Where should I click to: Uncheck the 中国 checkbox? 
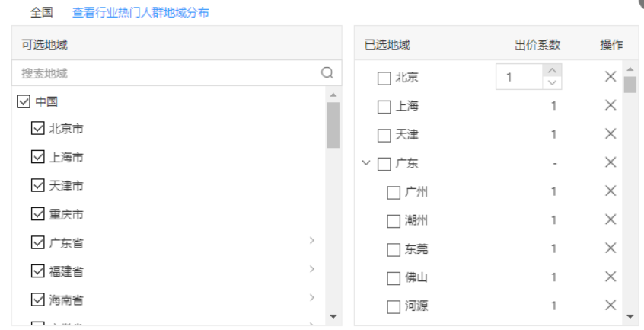point(24,101)
